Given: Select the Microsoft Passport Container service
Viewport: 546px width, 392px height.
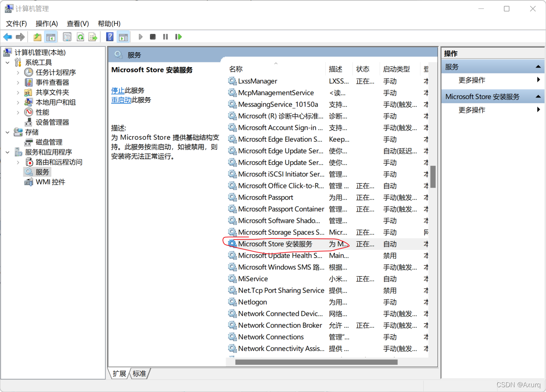Looking at the screenshot, I should (x=327, y=209).
